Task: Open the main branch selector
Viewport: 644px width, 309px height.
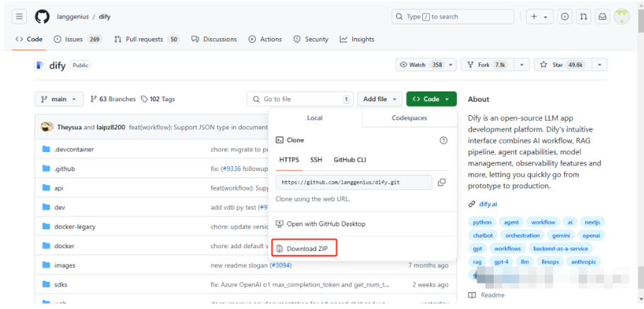Action: [59, 99]
